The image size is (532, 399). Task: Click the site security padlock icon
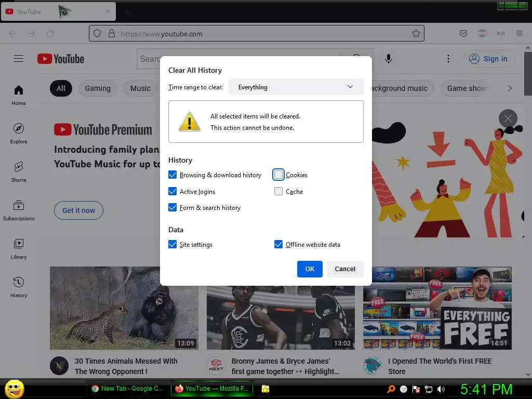[x=112, y=34]
